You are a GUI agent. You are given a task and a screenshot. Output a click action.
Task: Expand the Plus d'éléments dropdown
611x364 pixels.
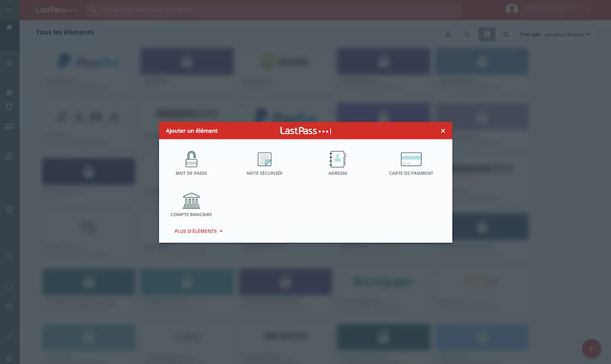click(x=199, y=231)
